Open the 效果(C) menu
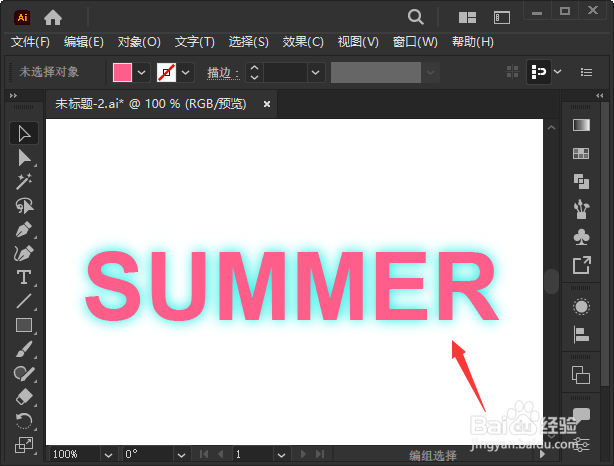This screenshot has width=614, height=466. click(303, 42)
